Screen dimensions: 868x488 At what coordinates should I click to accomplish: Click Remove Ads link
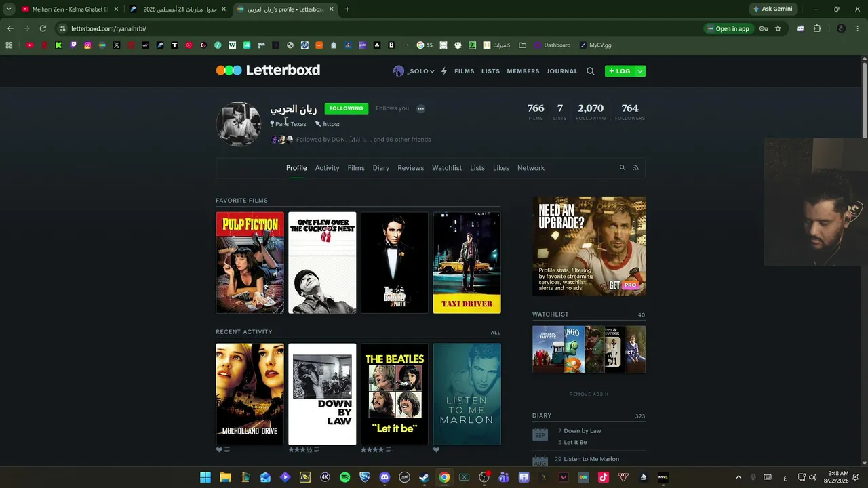[x=589, y=394]
